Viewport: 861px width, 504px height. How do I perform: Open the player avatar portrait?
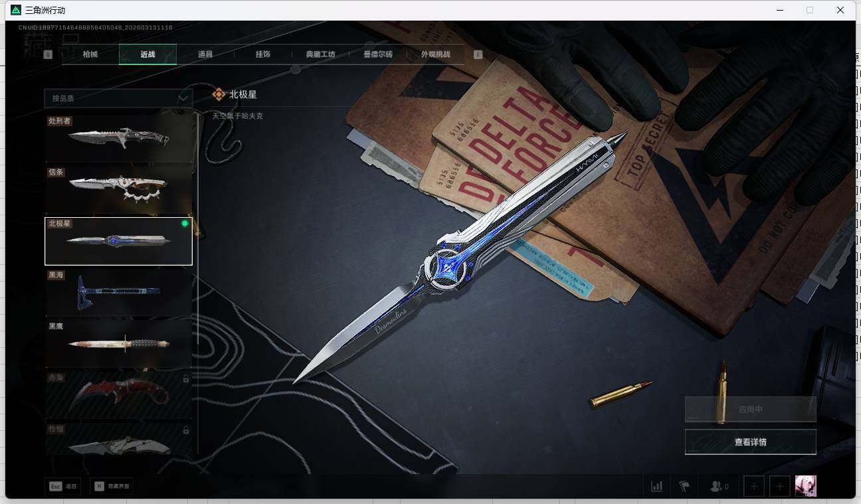click(x=806, y=486)
